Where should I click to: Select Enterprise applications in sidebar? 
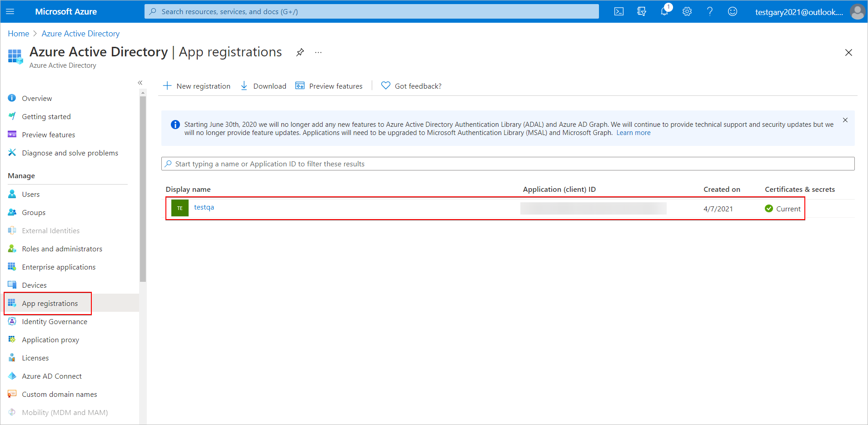click(x=59, y=267)
